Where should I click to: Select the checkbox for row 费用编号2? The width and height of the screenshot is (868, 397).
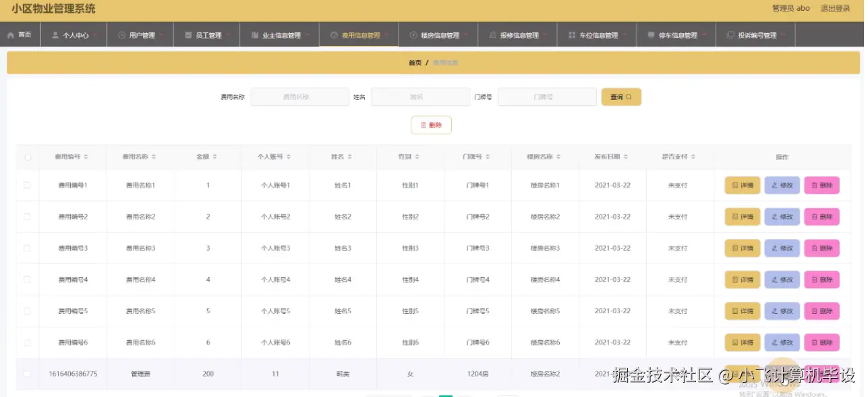tap(28, 217)
